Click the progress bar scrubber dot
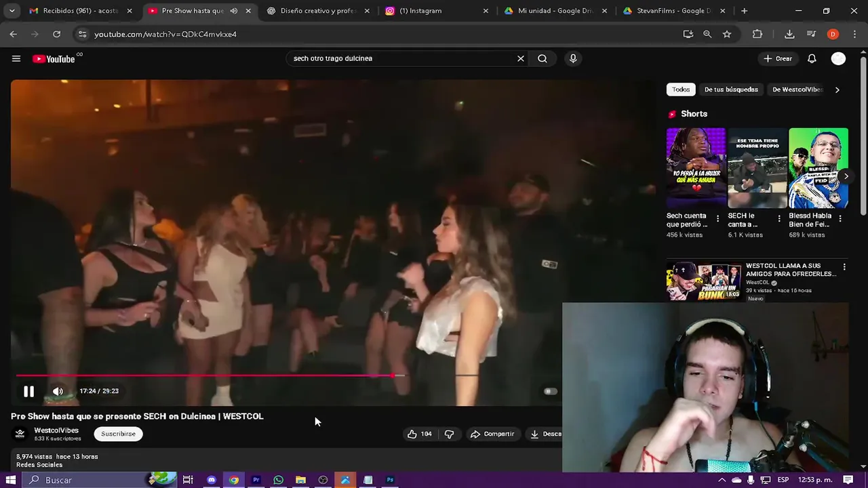The height and width of the screenshot is (488, 868). [x=393, y=375]
